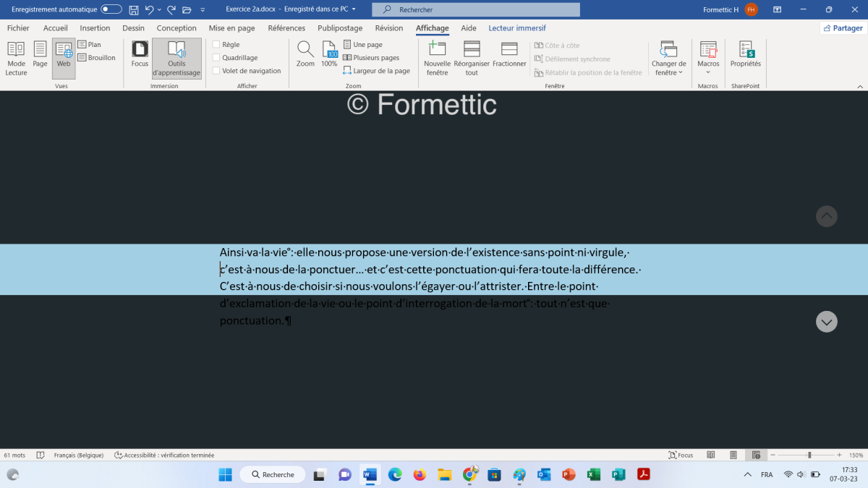
Task: Switch to Web layout view
Action: point(64,58)
